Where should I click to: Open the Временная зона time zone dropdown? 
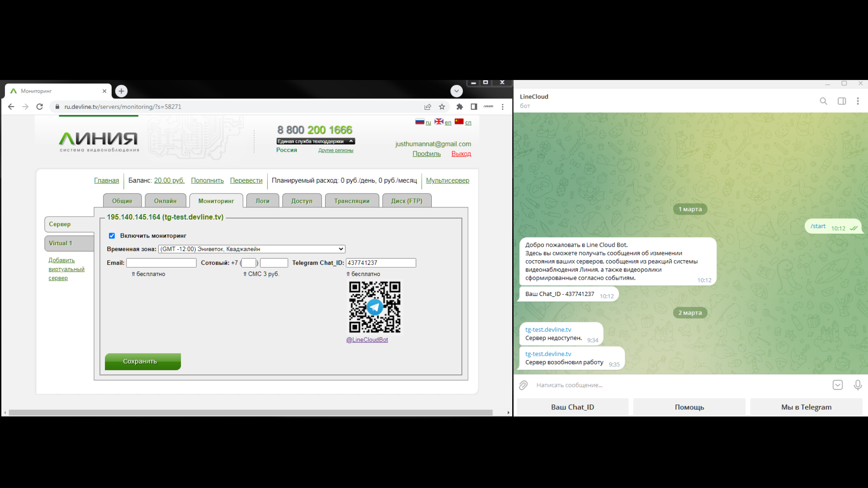[x=251, y=249]
